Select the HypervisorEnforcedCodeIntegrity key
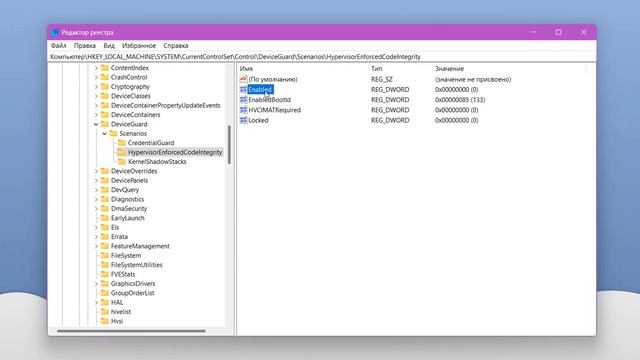The width and height of the screenshot is (640, 360). [x=175, y=152]
